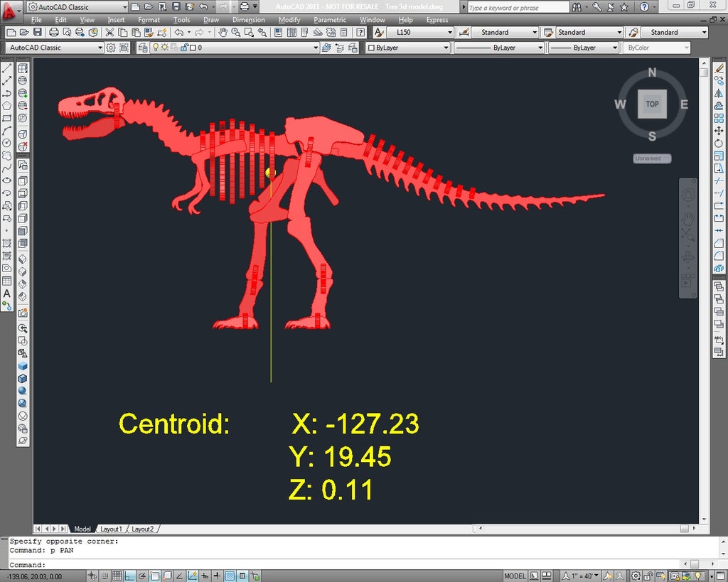This screenshot has width=728, height=582.
Task: Click the Undo arrow in Quick Access toolbar
Action: click(203, 6)
